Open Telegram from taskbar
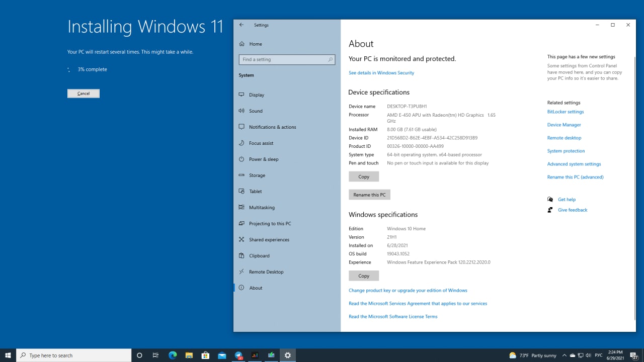Image resolution: width=644 pixels, height=362 pixels. 238,355
